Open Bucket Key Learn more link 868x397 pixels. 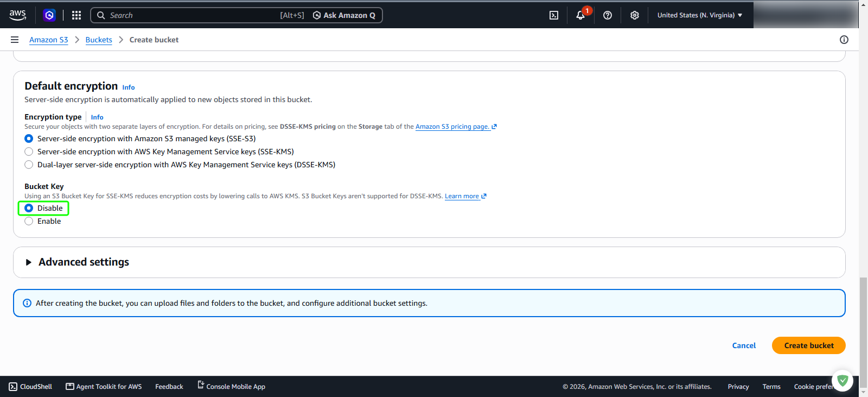pyautogui.click(x=465, y=196)
